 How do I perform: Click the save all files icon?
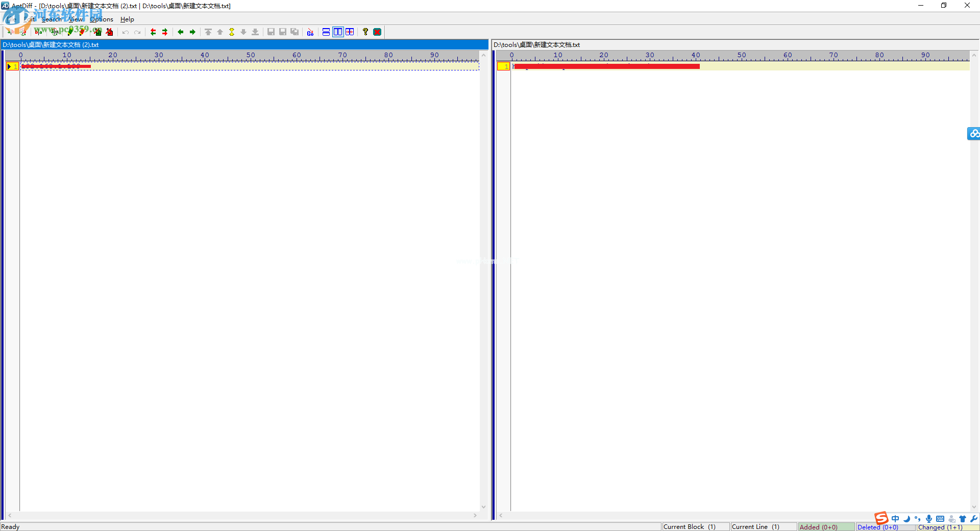[x=295, y=32]
